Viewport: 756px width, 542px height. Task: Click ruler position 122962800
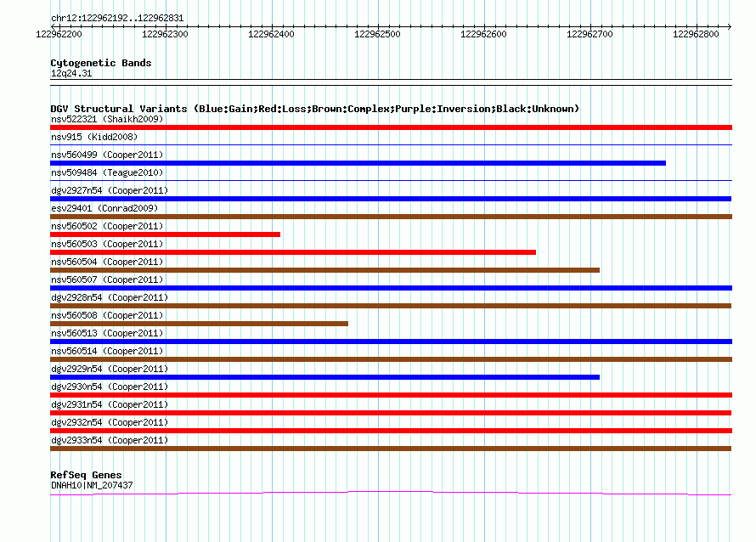696,34
